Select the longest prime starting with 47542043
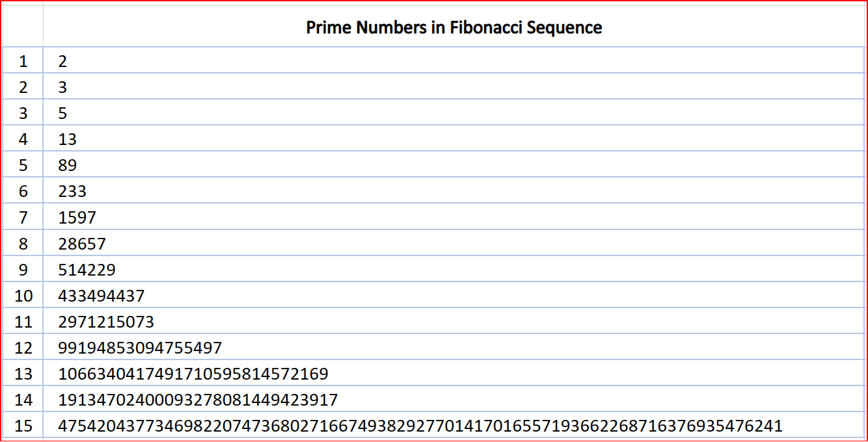 click(x=420, y=426)
